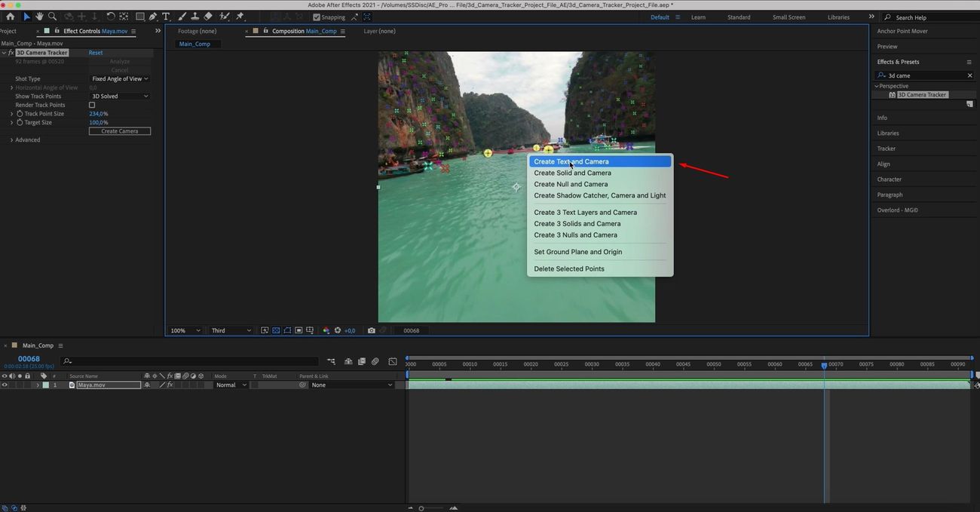
Task: Activate the Horizontal Type tool
Action: point(166,17)
